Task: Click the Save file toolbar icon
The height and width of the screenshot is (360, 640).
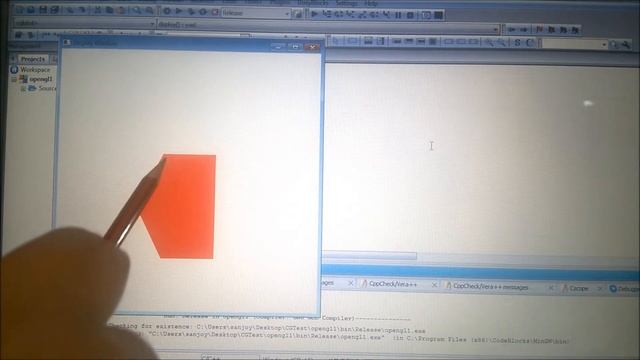Action: 43,9
